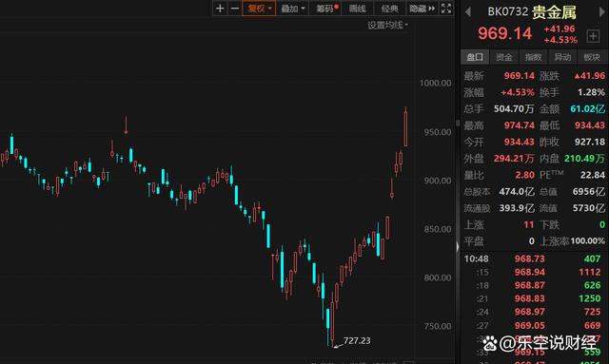
Task: Zoom out the chart with minus icon
Action: click(x=235, y=9)
